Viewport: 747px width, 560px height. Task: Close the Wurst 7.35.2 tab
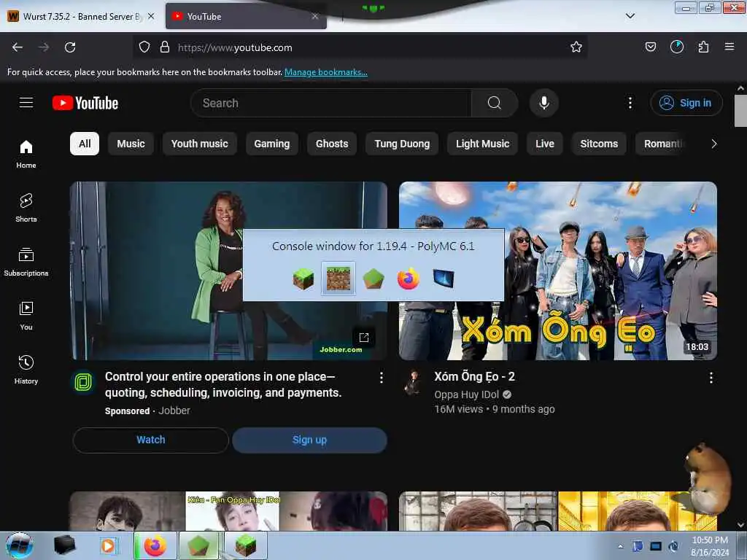click(x=150, y=16)
